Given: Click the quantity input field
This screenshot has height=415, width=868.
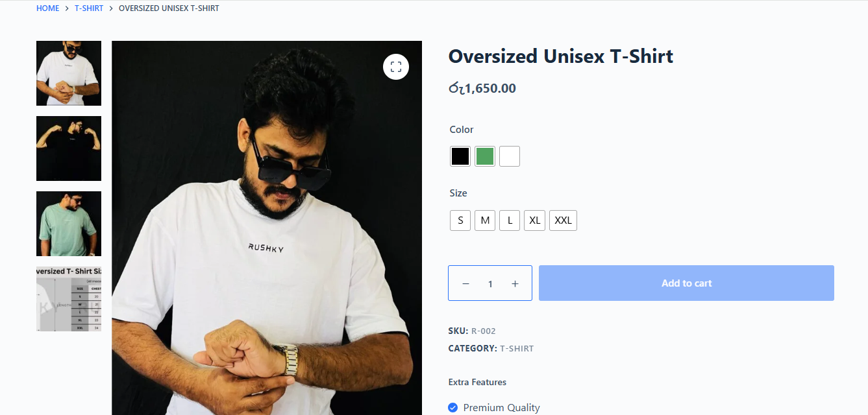Looking at the screenshot, I should 490,283.
